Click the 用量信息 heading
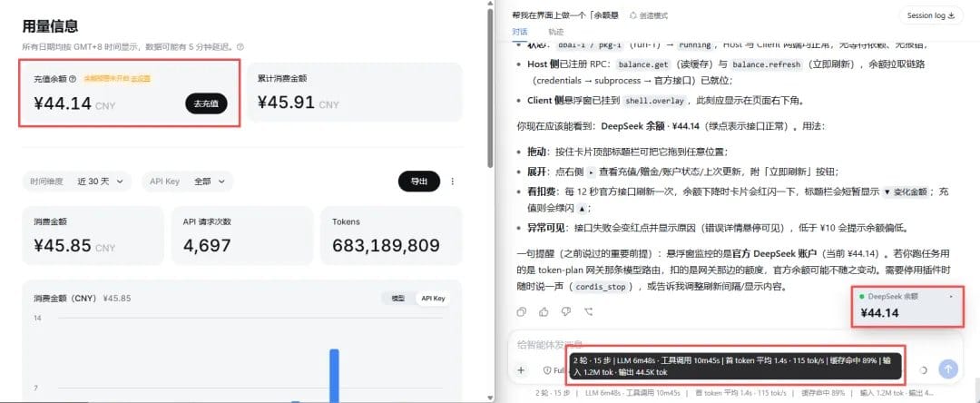 50,25
